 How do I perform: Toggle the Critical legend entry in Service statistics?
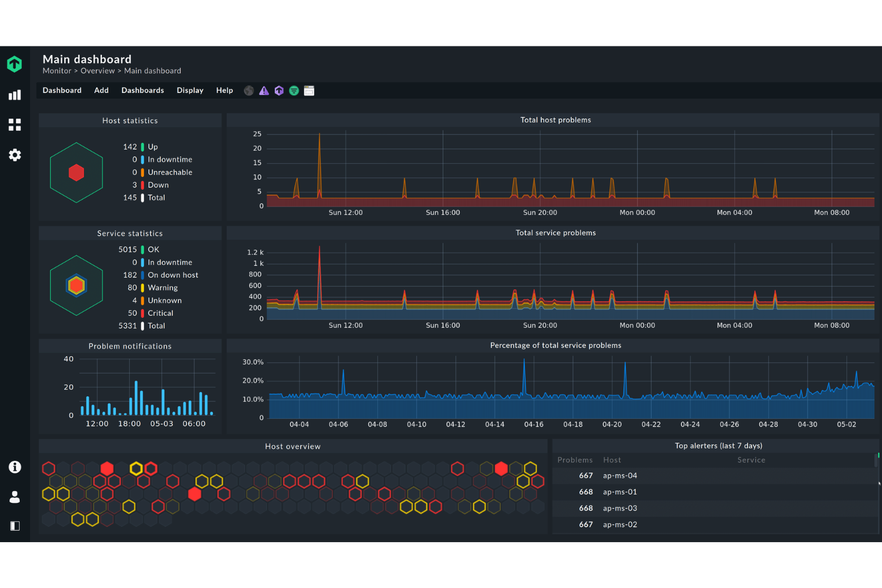(x=160, y=313)
